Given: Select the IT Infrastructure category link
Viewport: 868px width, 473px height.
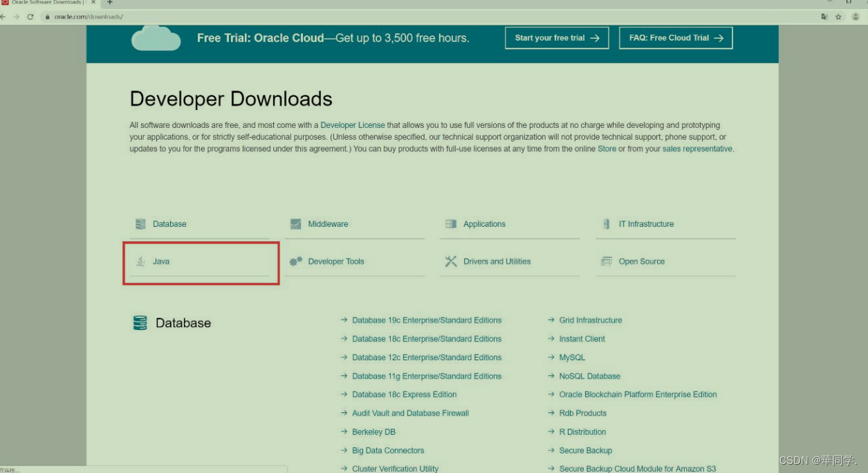Looking at the screenshot, I should 646,224.
